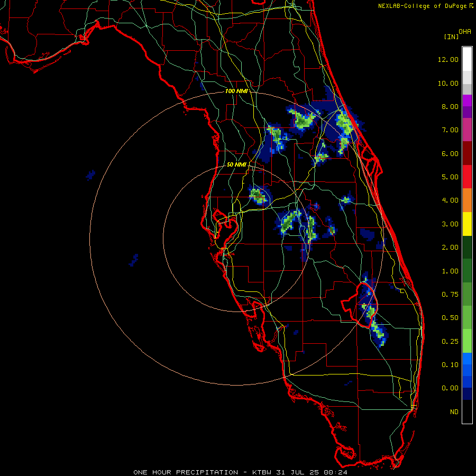Viewport: 476px width, 476px height.
Task: Click the 12.00 legend value
Action: 448,59
